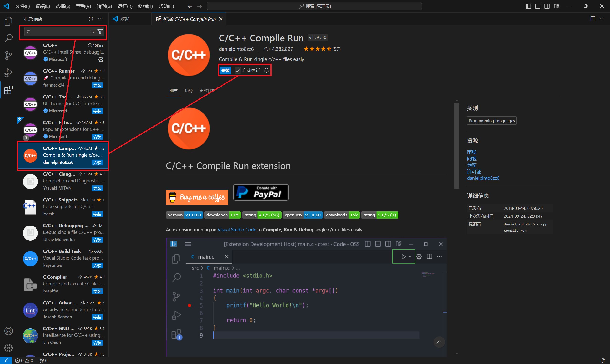This screenshot has width=610, height=364.
Task: Open the 市场 marketplace resource link
Action: click(472, 152)
